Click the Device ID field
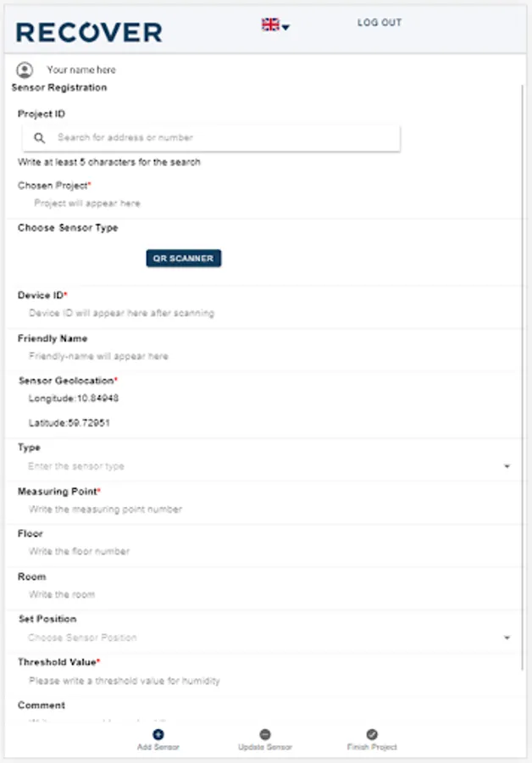Screen dimensions: 532x763 point(121,313)
